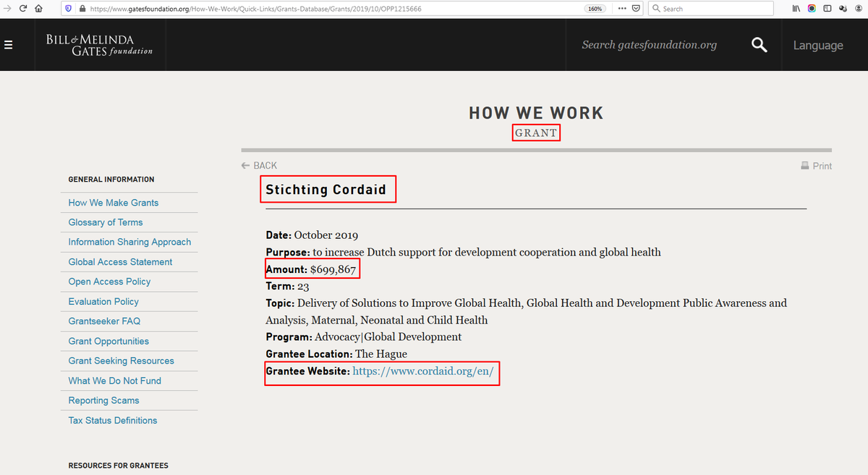868x475 pixels.
Task: Open How We Make Grants link
Action: coord(114,203)
